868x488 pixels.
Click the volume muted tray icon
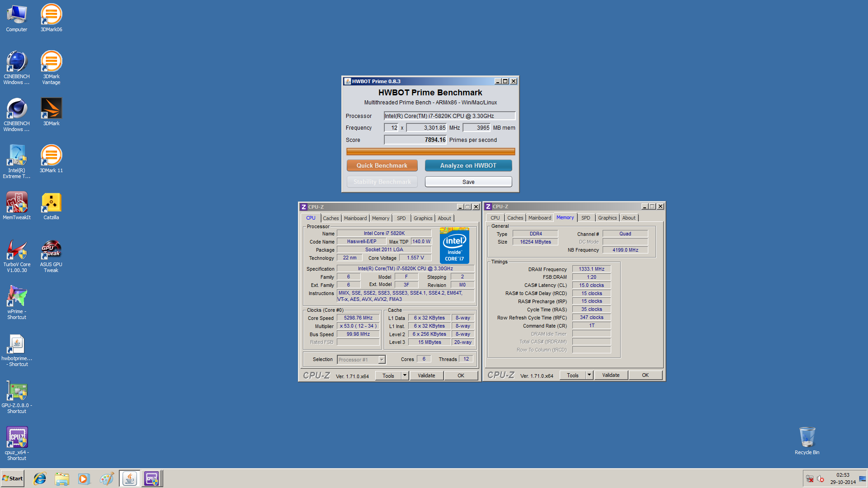pyautogui.click(x=821, y=479)
